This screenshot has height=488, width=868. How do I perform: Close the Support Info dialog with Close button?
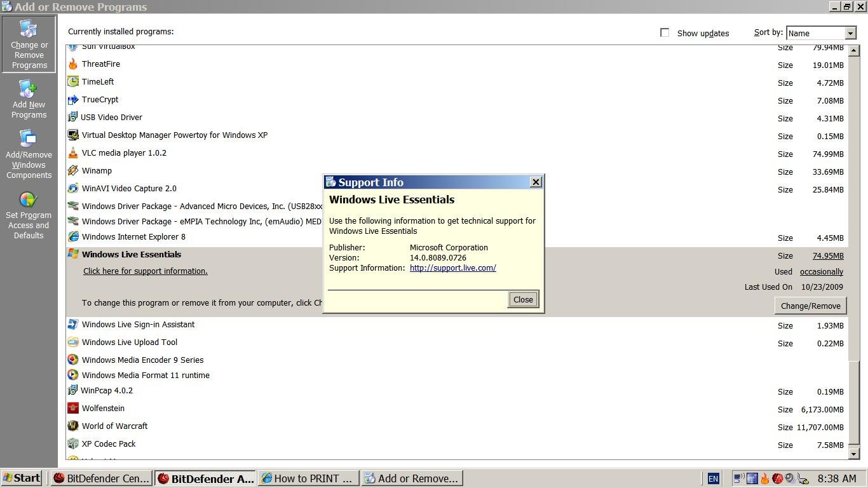click(523, 299)
